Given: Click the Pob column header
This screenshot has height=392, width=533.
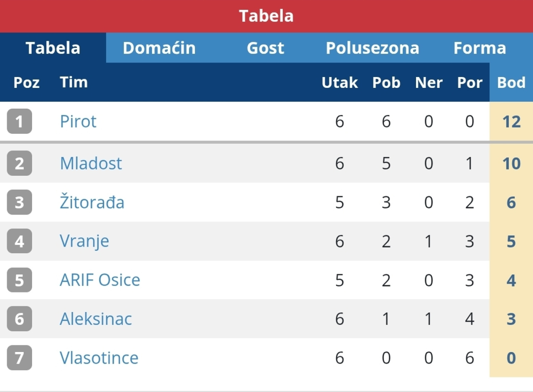Looking at the screenshot, I should 386,82.
